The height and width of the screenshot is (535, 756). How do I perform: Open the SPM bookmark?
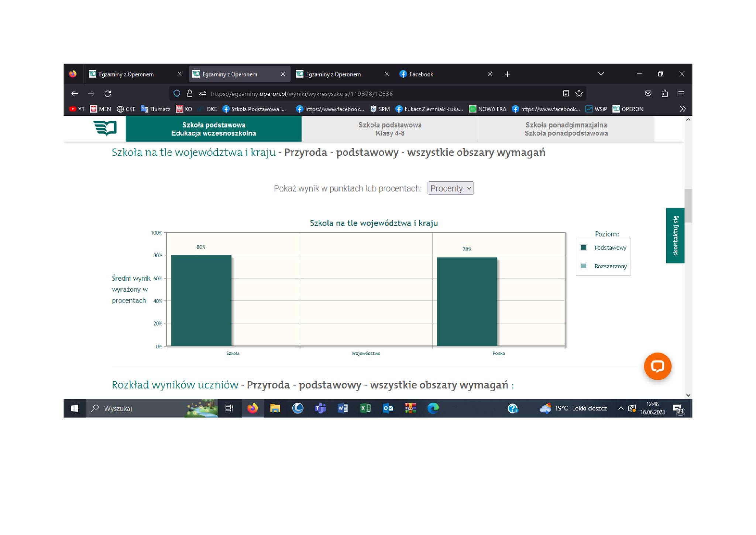[x=380, y=109]
